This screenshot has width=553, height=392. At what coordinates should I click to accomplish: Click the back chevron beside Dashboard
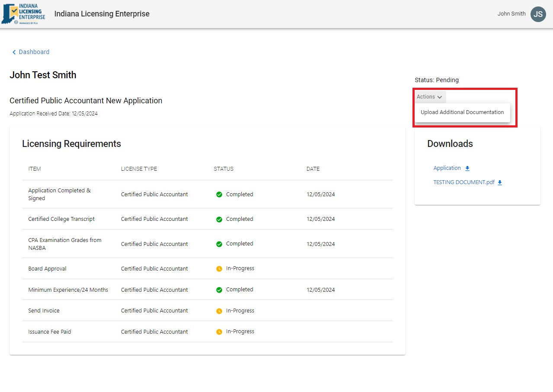pos(14,52)
